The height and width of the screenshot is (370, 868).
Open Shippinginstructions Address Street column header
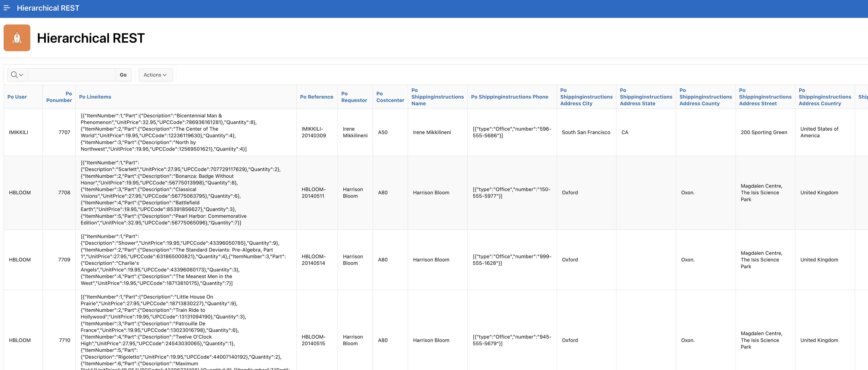click(x=765, y=97)
